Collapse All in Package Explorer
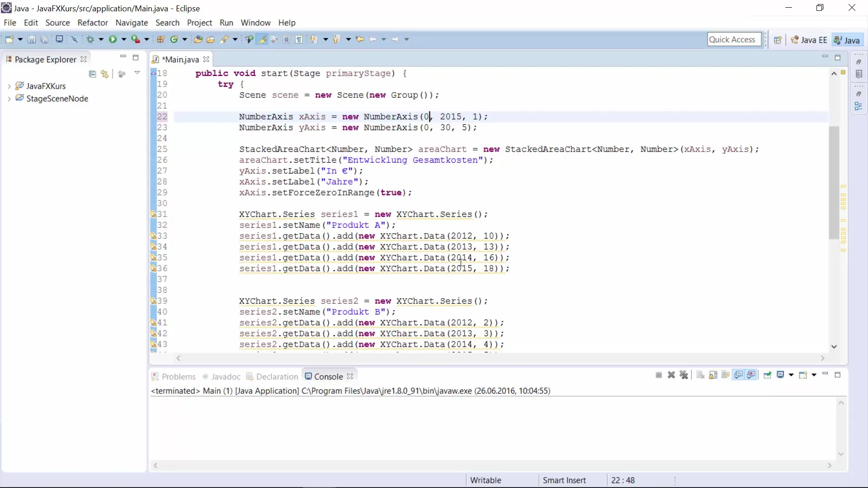The image size is (868, 488). pos(92,74)
